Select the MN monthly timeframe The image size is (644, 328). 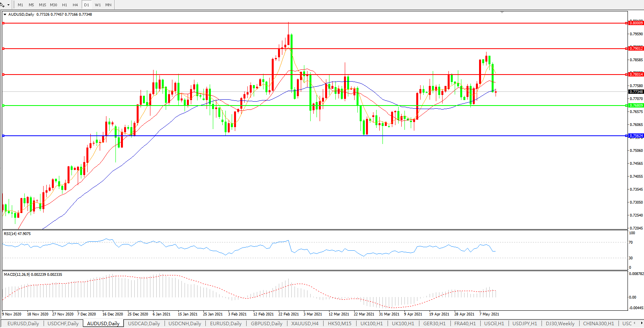tap(108, 5)
